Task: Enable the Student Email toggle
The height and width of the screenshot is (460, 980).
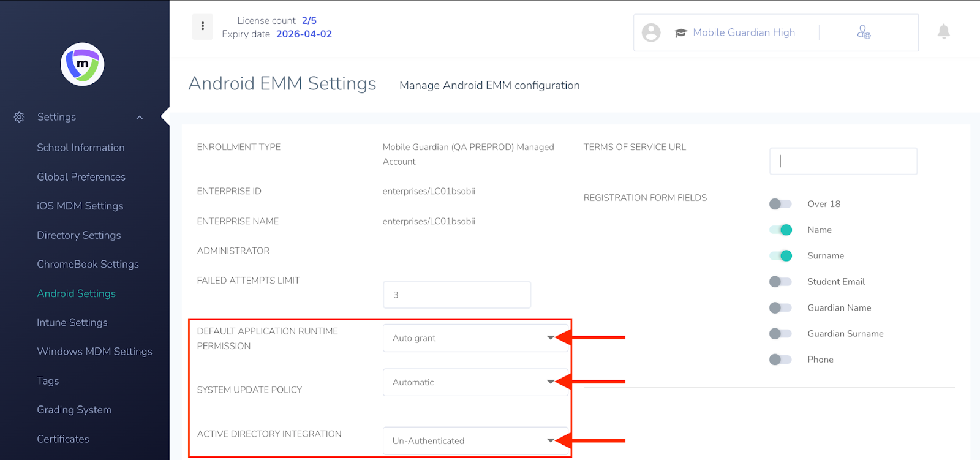Action: 780,282
